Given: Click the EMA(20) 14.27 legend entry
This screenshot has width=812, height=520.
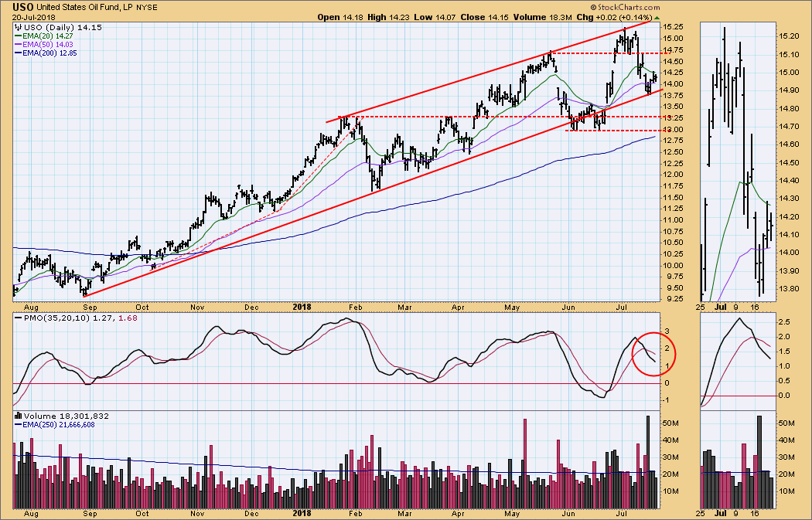Looking at the screenshot, I should pyautogui.click(x=43, y=36).
